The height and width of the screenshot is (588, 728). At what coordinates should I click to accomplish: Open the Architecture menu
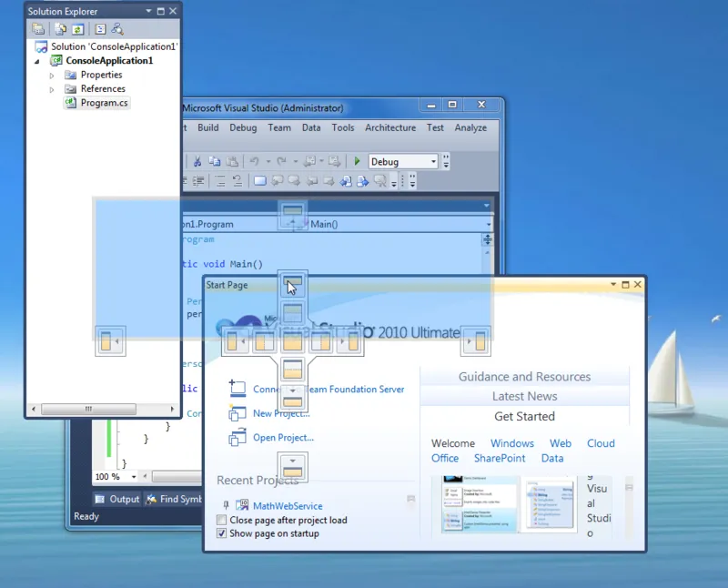390,127
